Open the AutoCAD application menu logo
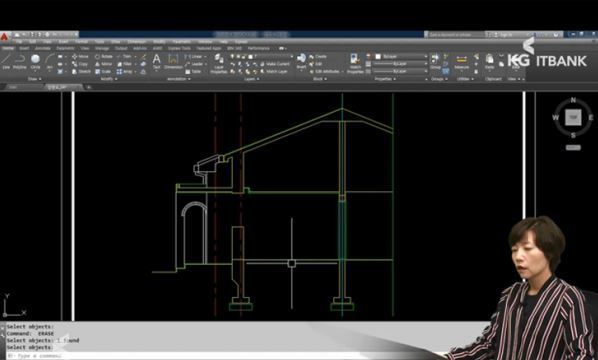The height and width of the screenshot is (360, 598). (4, 37)
